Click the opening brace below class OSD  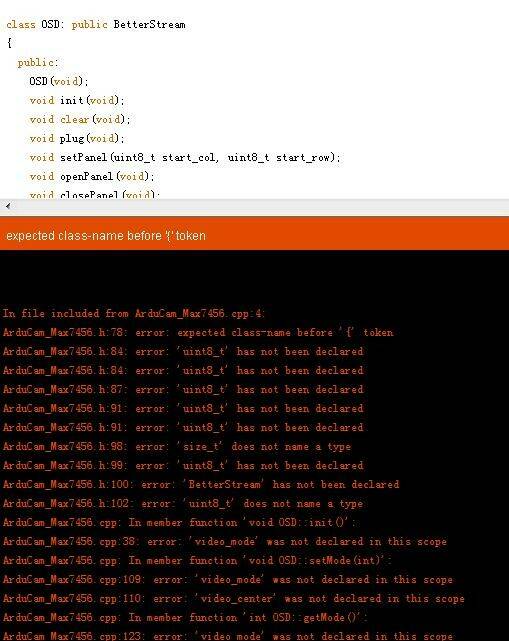[9, 43]
